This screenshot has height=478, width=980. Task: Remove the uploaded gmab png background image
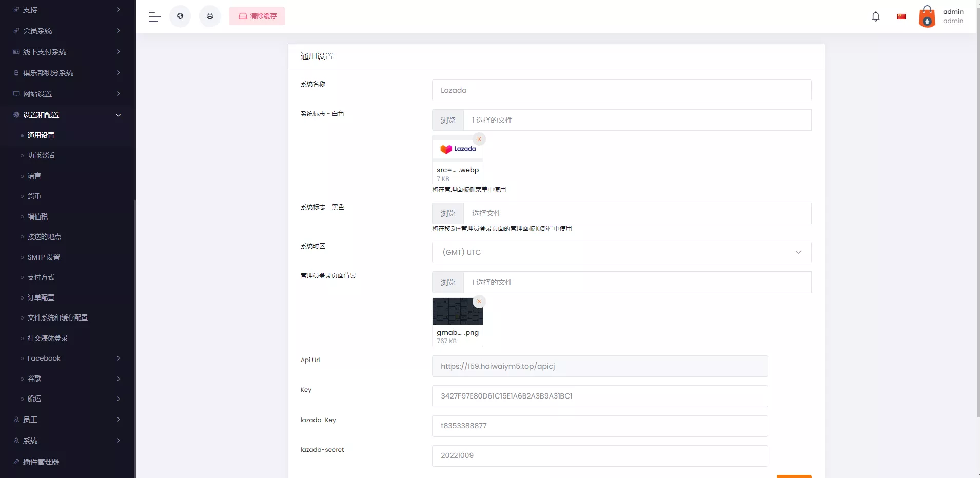click(478, 301)
